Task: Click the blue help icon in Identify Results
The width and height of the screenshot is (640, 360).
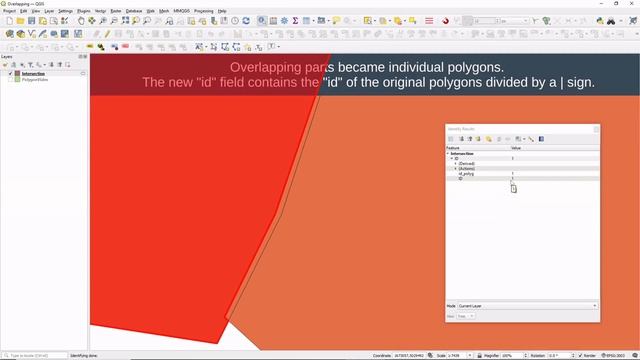Action: click(x=541, y=139)
